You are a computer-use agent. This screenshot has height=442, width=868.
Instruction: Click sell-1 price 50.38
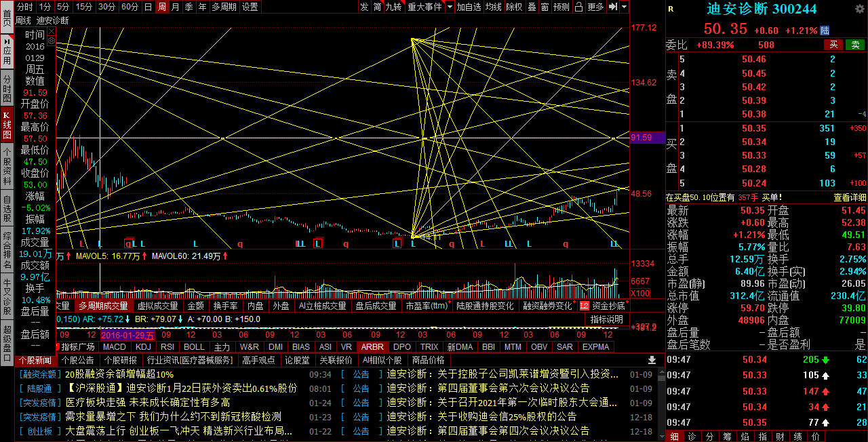click(754, 114)
